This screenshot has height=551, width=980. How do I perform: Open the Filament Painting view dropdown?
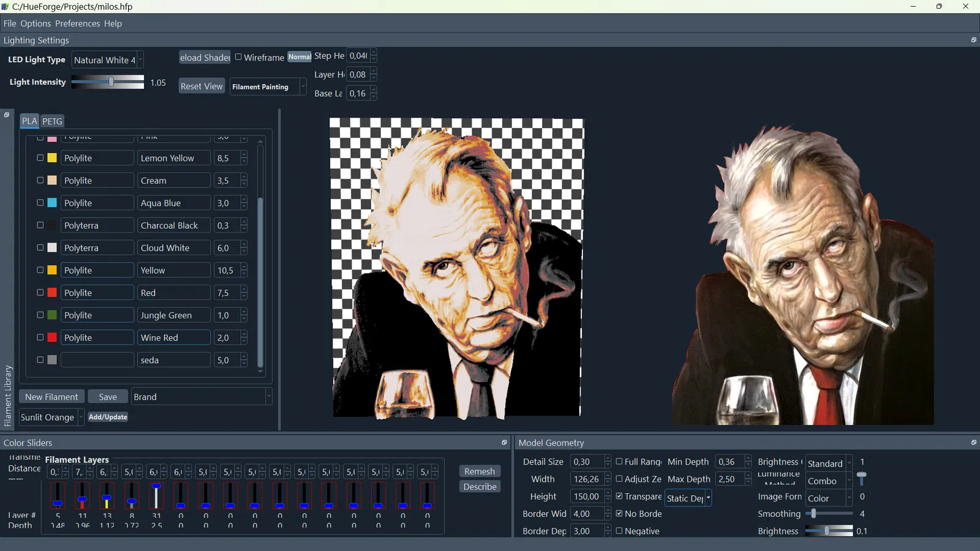coord(268,87)
